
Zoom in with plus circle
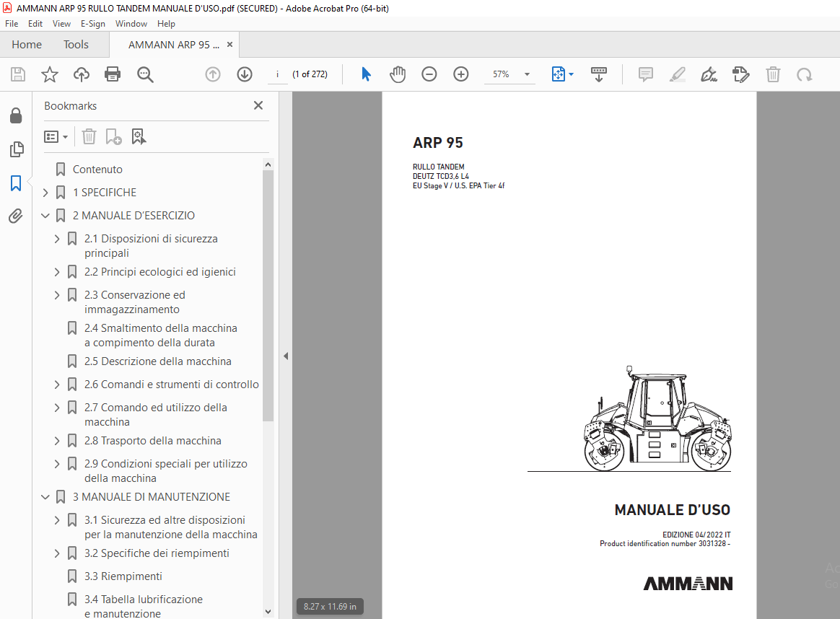pos(460,74)
